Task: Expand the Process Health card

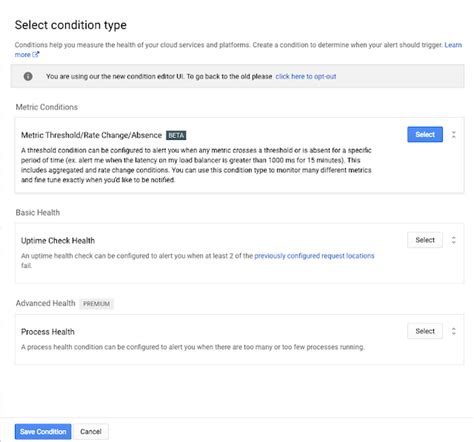Action: [454, 331]
